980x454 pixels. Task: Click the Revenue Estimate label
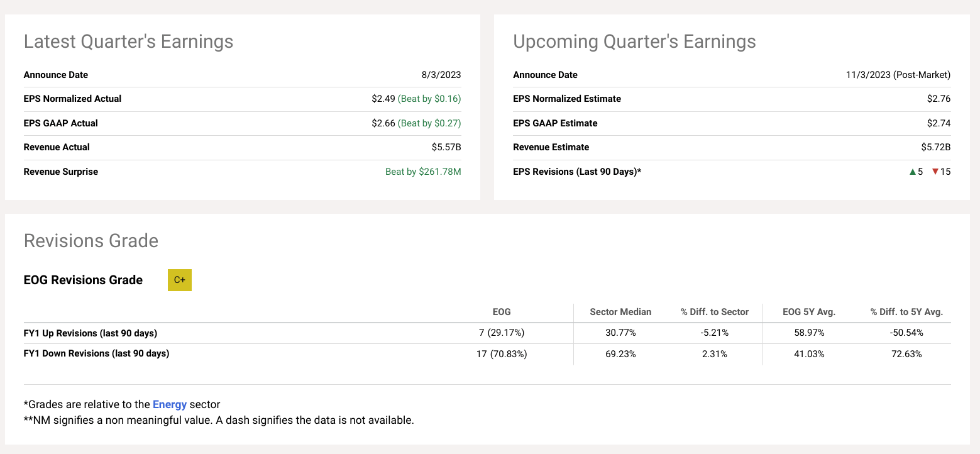[x=551, y=147]
